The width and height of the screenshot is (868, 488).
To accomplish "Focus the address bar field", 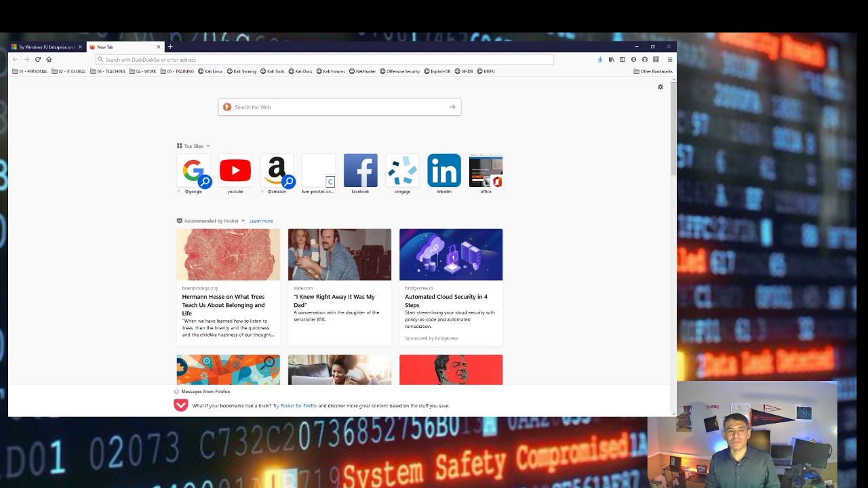I will pyautogui.click(x=324, y=60).
